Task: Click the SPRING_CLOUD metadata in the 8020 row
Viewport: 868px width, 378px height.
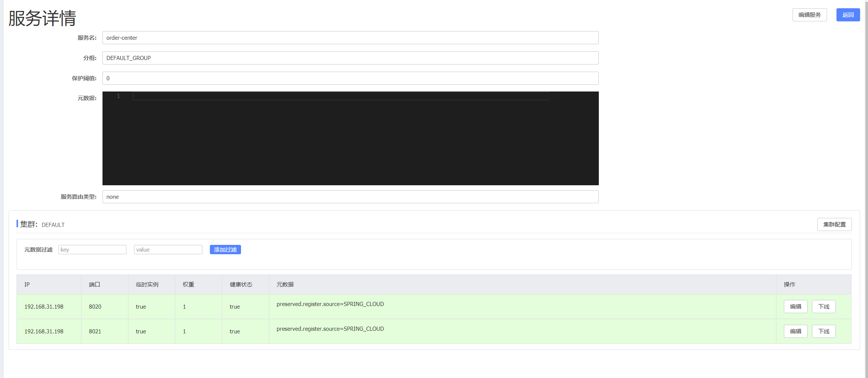Action: (x=330, y=304)
